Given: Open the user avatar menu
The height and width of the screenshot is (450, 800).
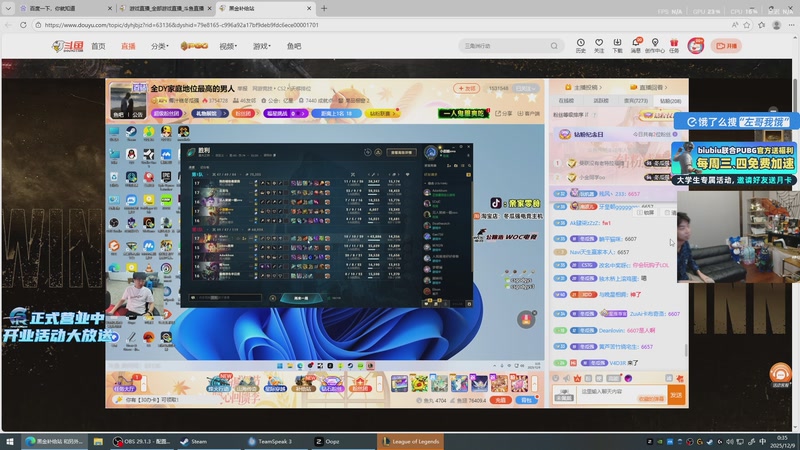Looking at the screenshot, I should (695, 46).
